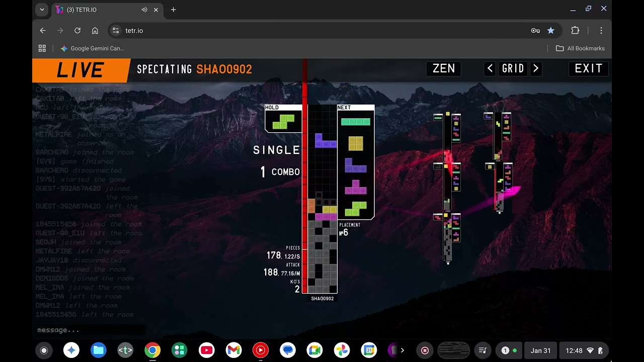Open the Chrome extensions menu
The height and width of the screenshot is (362, 644).
pyautogui.click(x=575, y=31)
